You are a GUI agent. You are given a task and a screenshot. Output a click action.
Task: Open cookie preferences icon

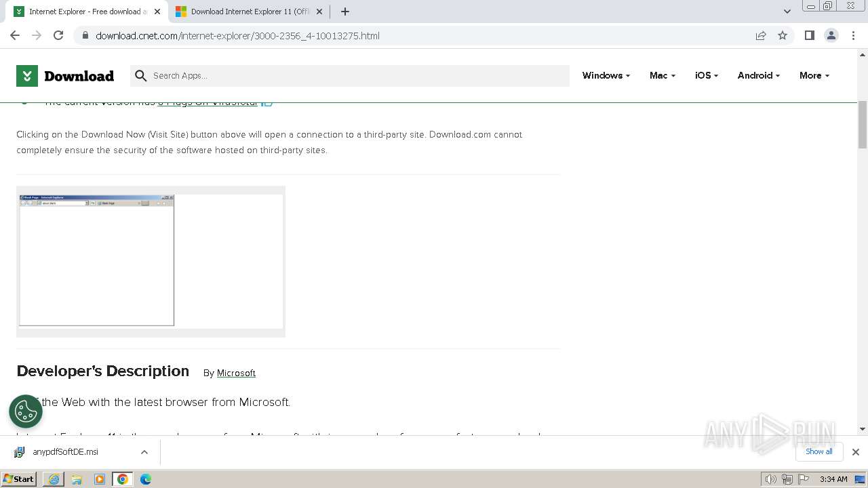click(x=26, y=411)
